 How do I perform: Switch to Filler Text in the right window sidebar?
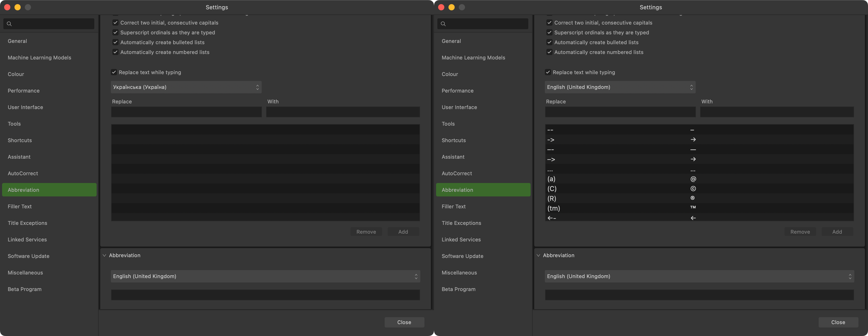point(454,206)
